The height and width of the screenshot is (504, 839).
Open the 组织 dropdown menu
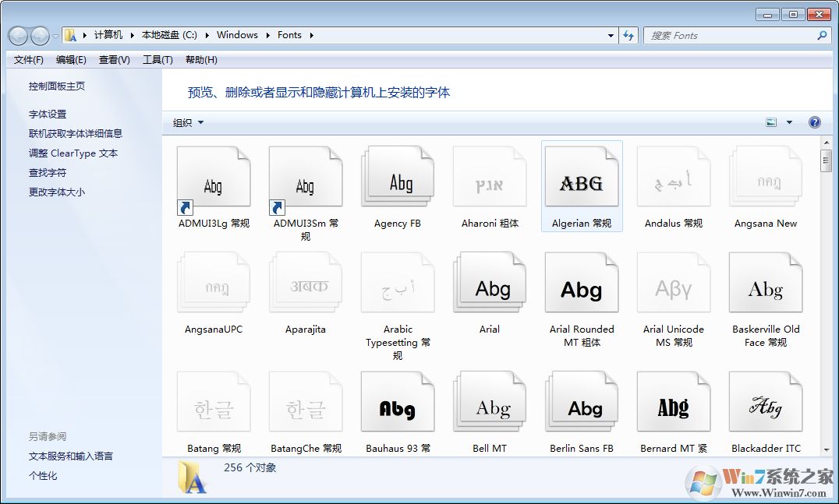pyautogui.click(x=187, y=122)
